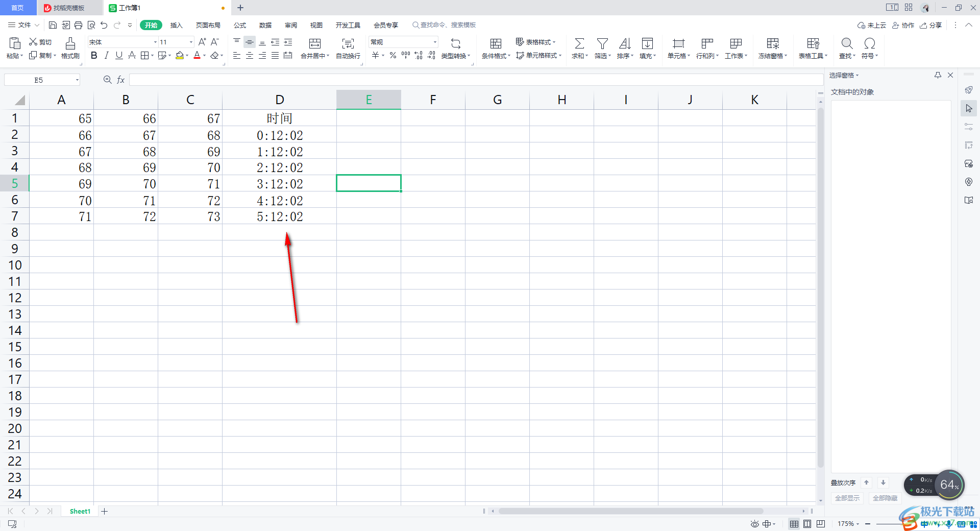Open the font name dropdown (宋体)
Image resolution: width=980 pixels, height=531 pixels.
click(155, 42)
